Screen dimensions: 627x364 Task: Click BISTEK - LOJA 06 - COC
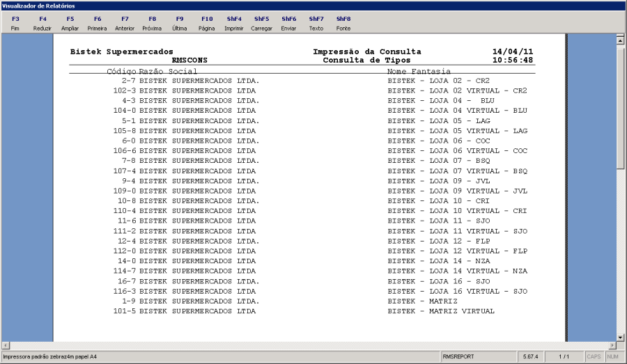point(439,141)
